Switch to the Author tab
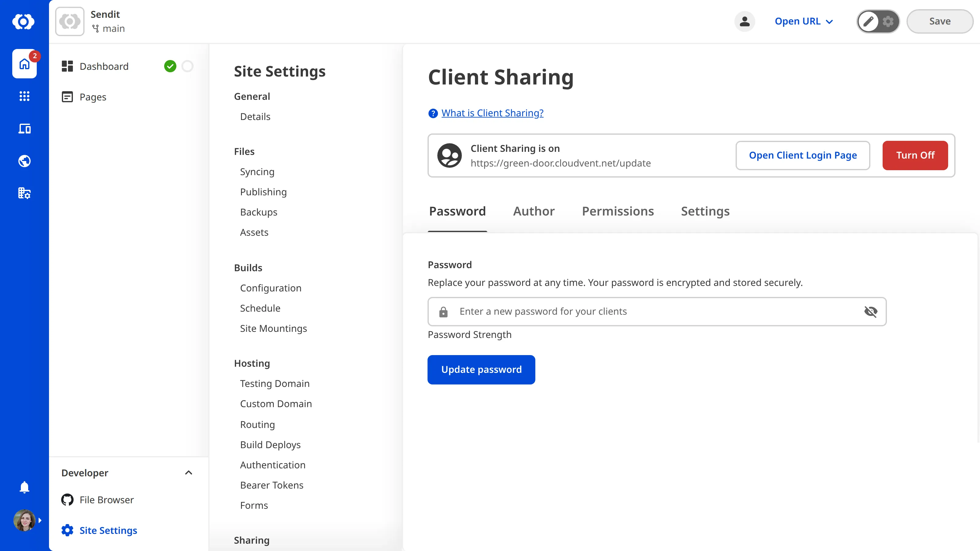This screenshot has height=551, width=980. click(x=534, y=212)
